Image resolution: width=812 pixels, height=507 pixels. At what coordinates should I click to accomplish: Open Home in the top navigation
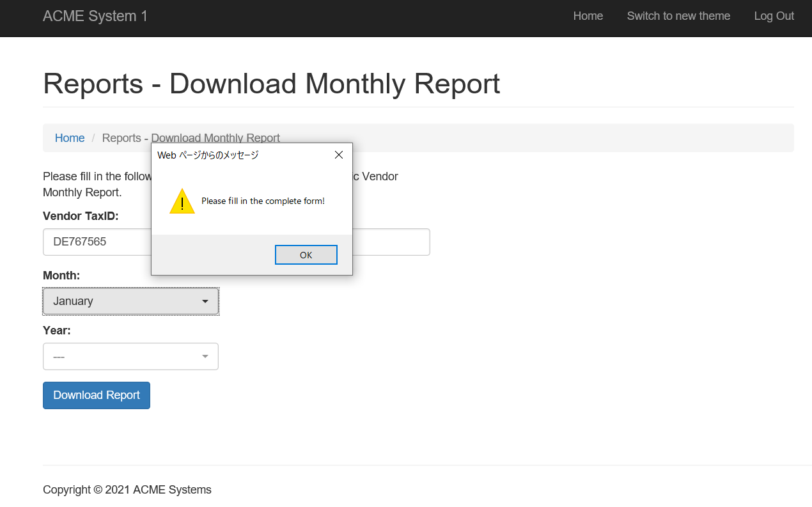pos(588,16)
